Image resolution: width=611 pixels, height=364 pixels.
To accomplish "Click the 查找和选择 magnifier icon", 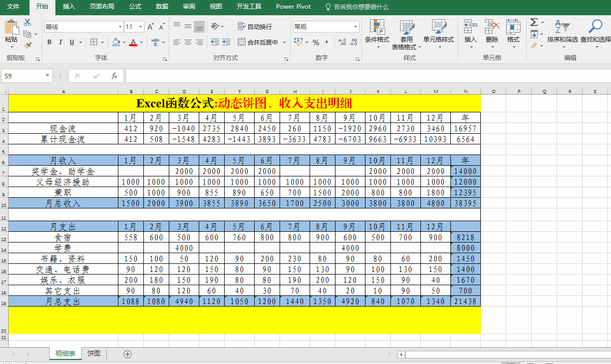I will click(x=595, y=32).
